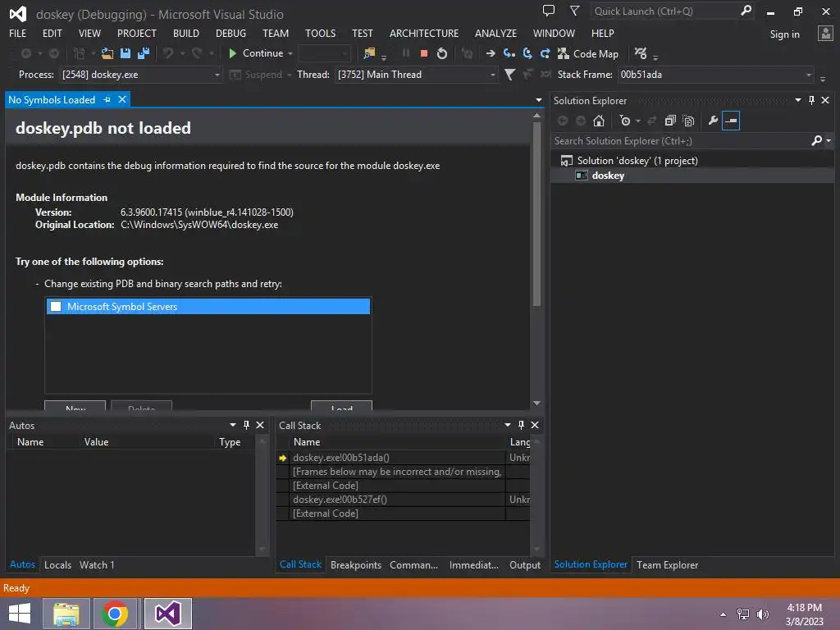Click the Open File toolbar icon
840x630 pixels.
[x=107, y=53]
